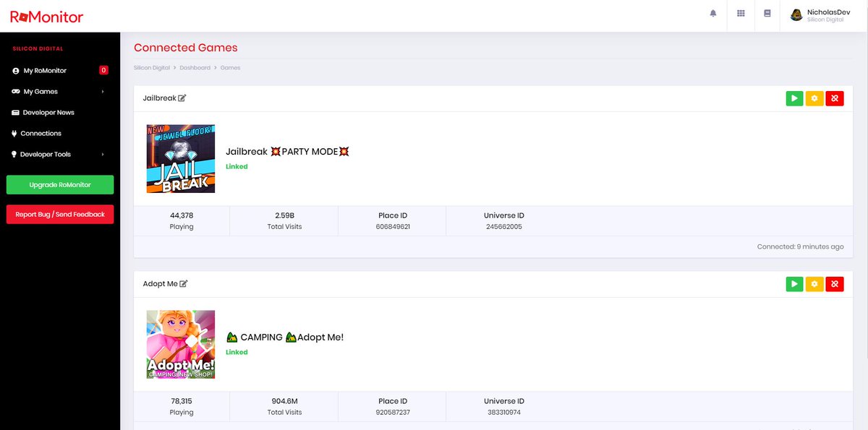This screenshot has height=430, width=868.
Task: Click Report Bug / Send Feedback button
Action: (x=60, y=215)
